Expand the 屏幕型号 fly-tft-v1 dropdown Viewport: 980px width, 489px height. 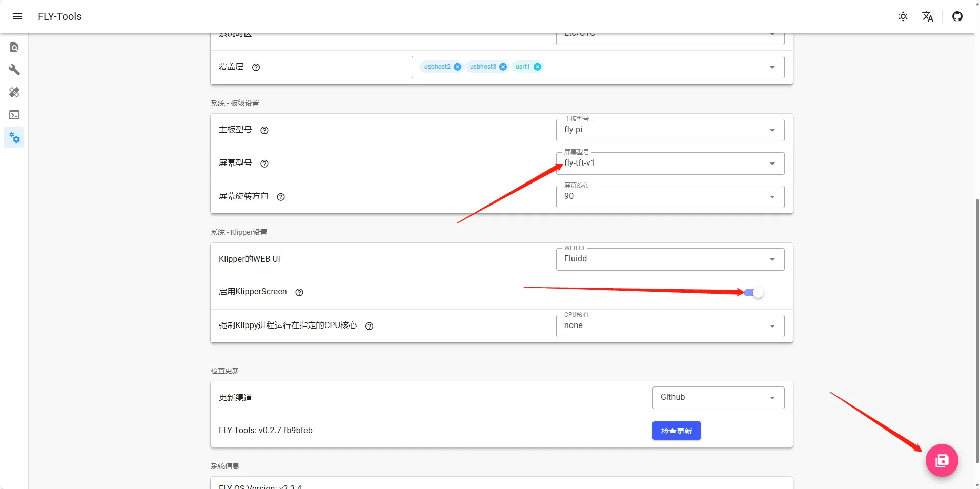pos(670,164)
